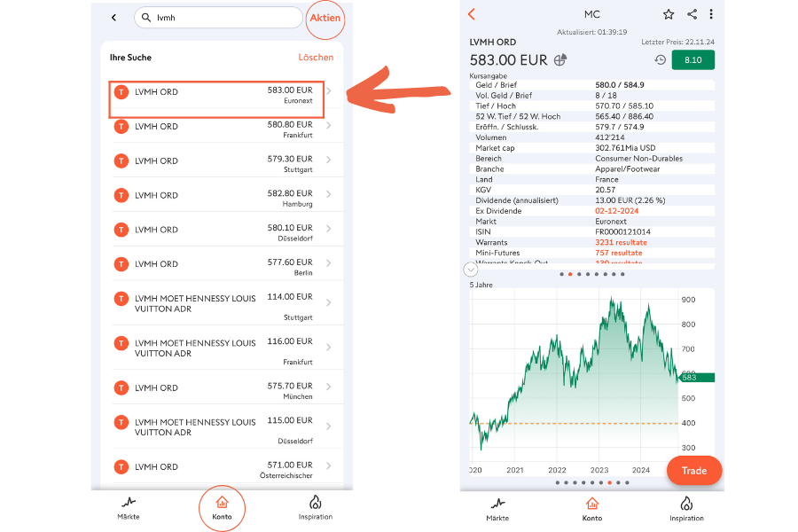Expand the LVMH ORD Stuttgart row chevron

click(x=329, y=160)
